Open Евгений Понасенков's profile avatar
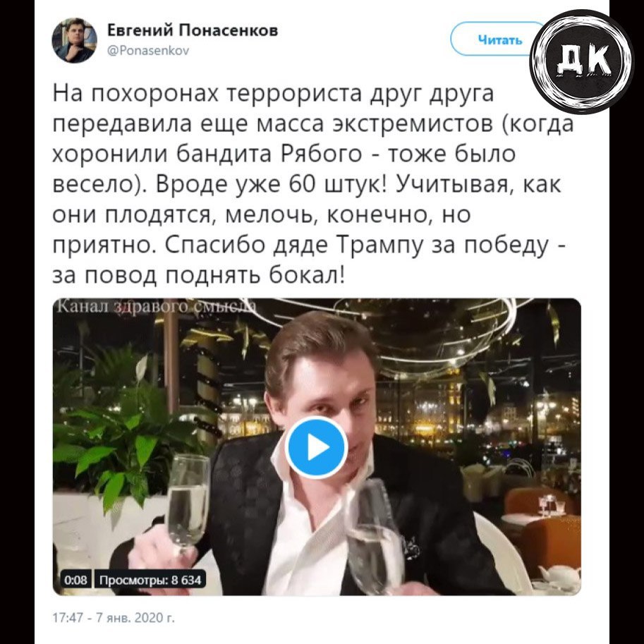This screenshot has height=644, width=644. 74,40
